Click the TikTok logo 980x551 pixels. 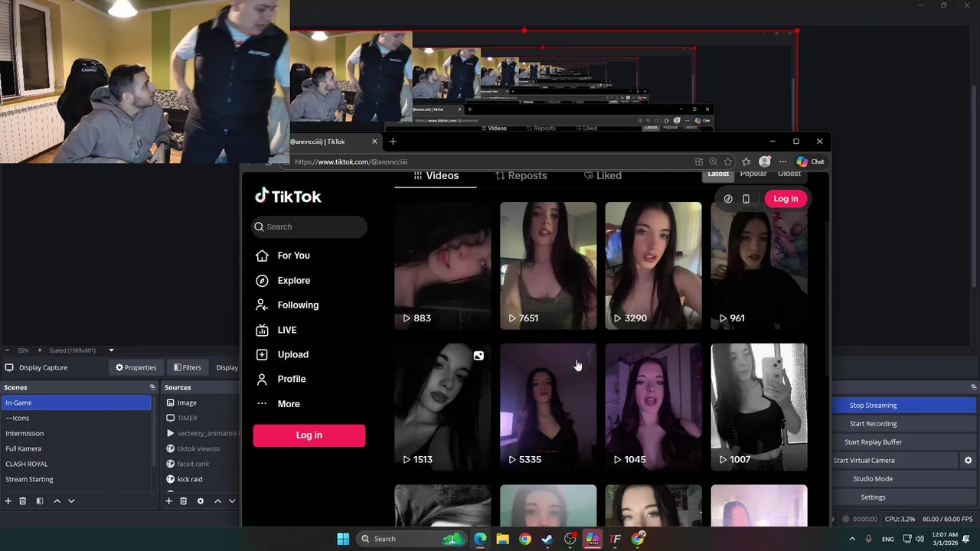[288, 197]
